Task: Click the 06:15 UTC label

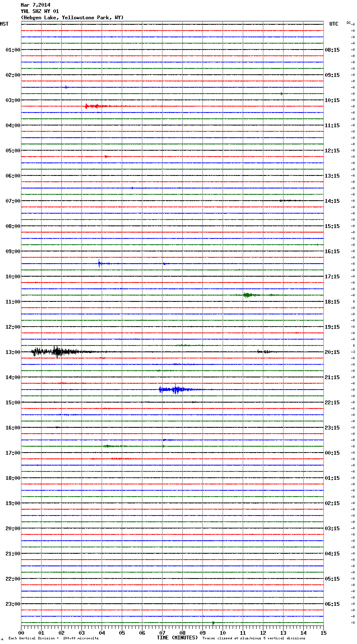Action: 332,604
